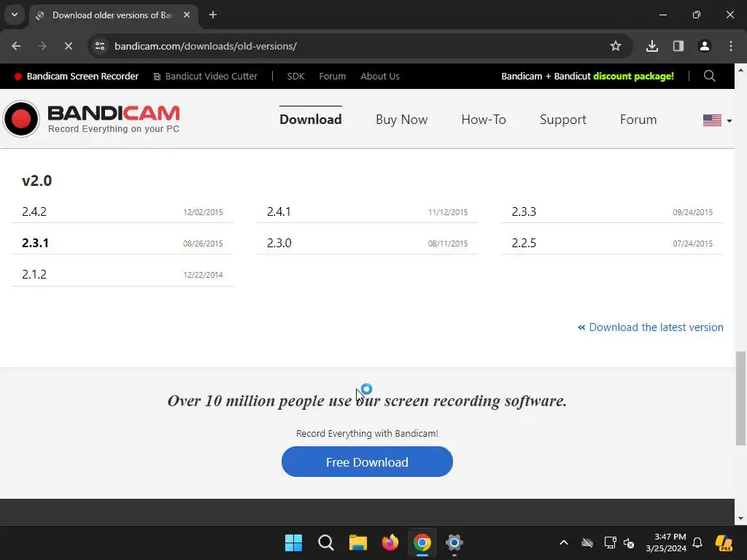This screenshot has height=560, width=747.
Task: Show hidden system tray icons
Action: click(564, 542)
